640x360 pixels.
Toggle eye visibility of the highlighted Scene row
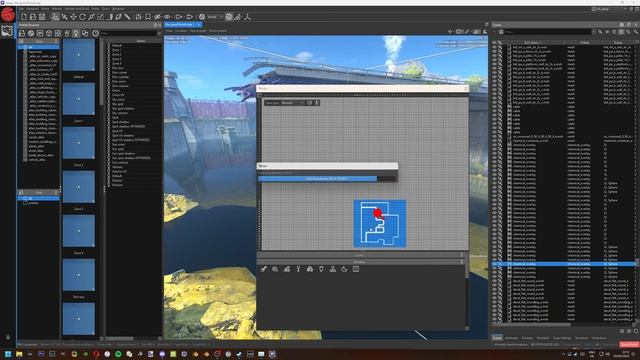point(494,264)
